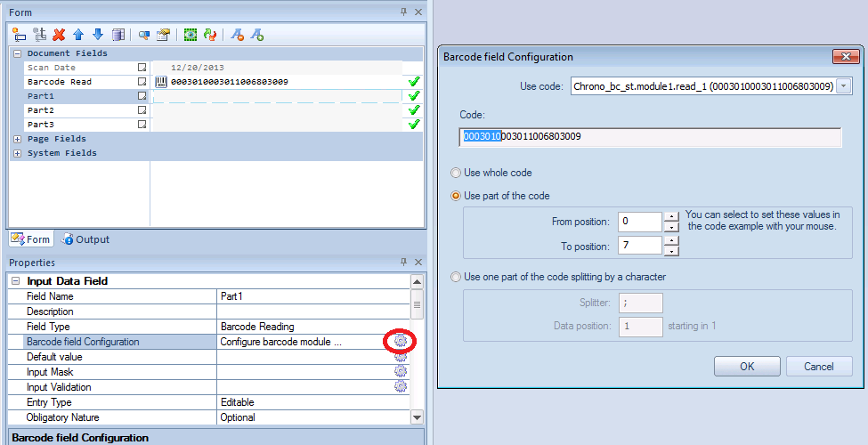Select the Form tab
The image size is (868, 445).
(x=30, y=239)
